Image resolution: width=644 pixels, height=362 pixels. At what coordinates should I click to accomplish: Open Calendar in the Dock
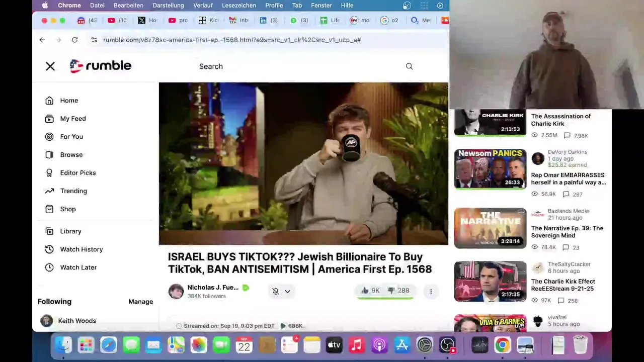[x=244, y=345]
